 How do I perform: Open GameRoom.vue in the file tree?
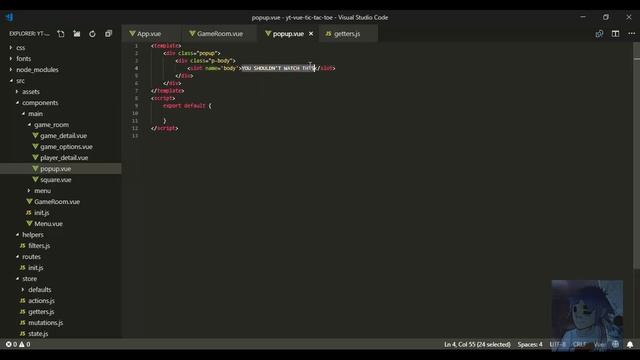(x=57, y=202)
